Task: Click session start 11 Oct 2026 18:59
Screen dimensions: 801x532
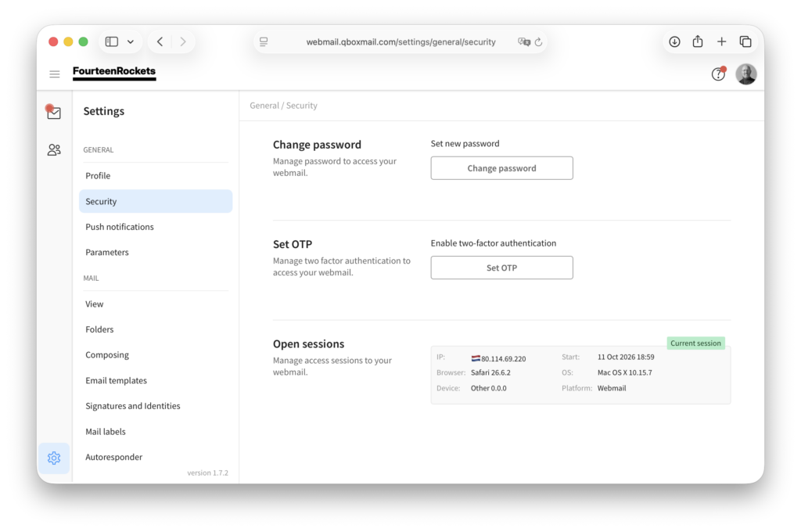Action: 626,358
